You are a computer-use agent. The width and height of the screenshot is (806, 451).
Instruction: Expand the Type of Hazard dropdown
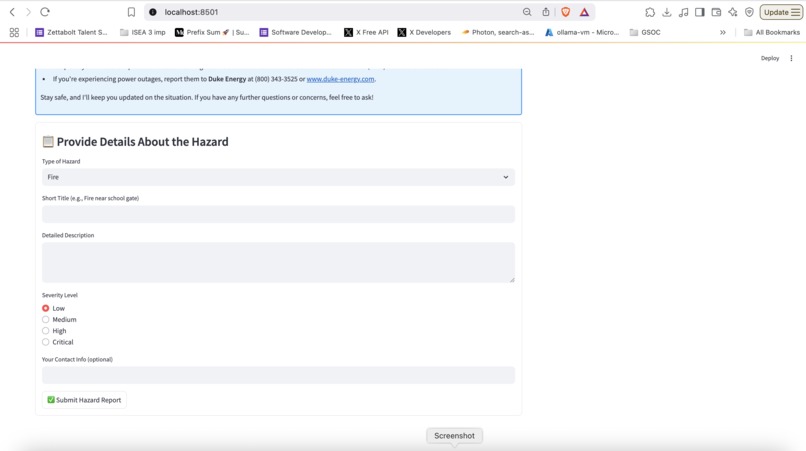278,177
